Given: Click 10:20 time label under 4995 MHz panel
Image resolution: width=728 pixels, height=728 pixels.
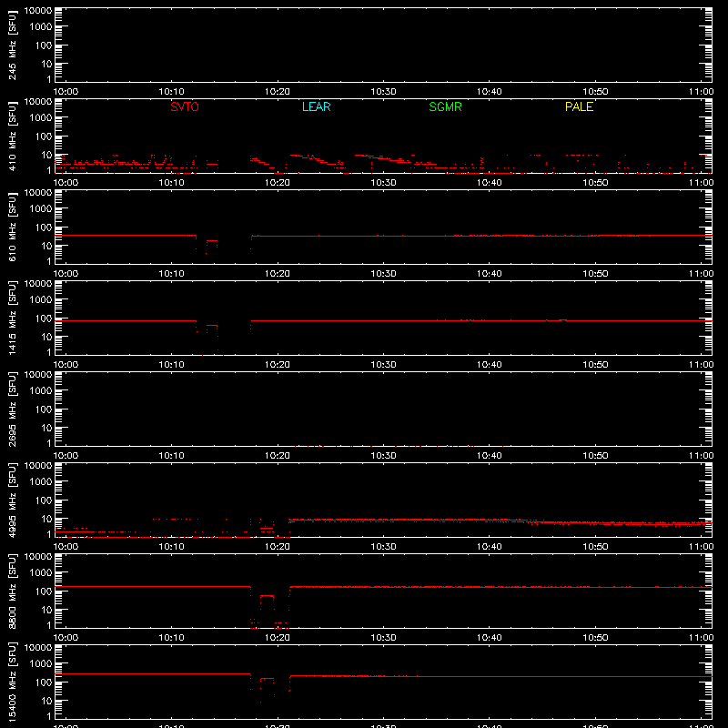Looking at the screenshot, I should coord(278,547).
